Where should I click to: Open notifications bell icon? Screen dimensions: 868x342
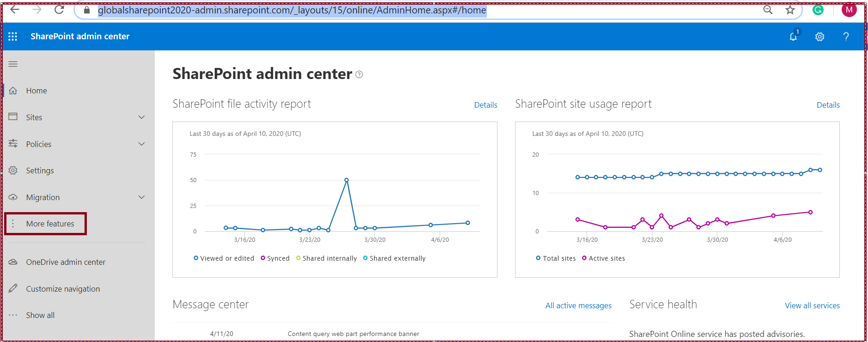pos(794,37)
